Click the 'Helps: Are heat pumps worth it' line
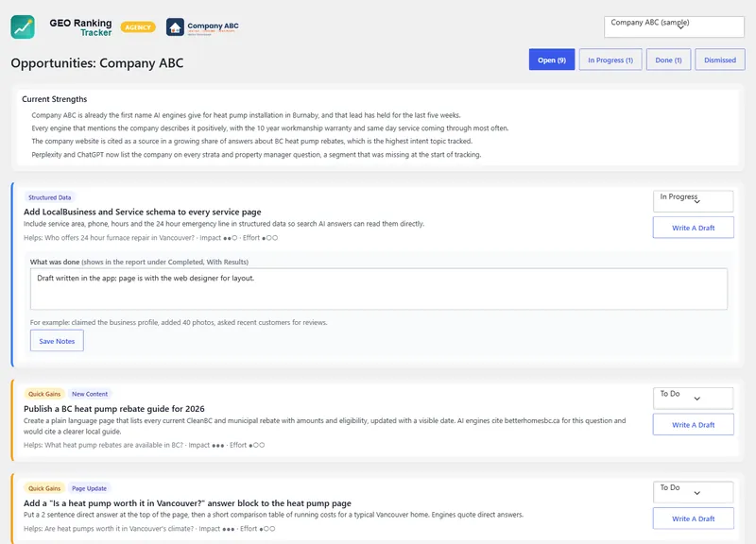This screenshot has height=544, width=756. click(149, 529)
